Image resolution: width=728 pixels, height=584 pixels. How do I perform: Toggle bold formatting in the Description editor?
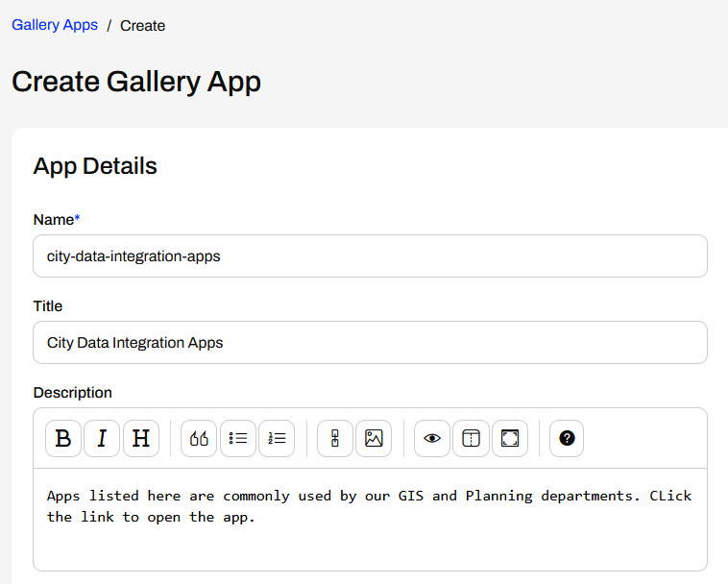(63, 439)
